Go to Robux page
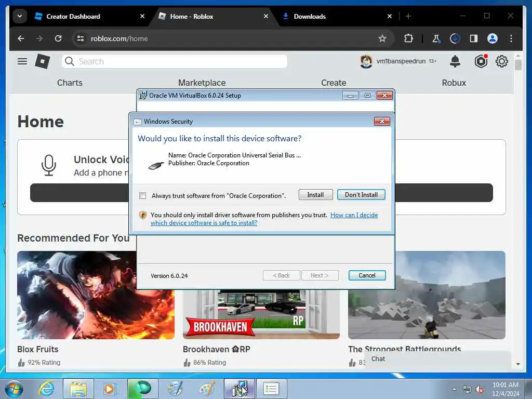Viewport: 532px width, 399px height. (454, 83)
